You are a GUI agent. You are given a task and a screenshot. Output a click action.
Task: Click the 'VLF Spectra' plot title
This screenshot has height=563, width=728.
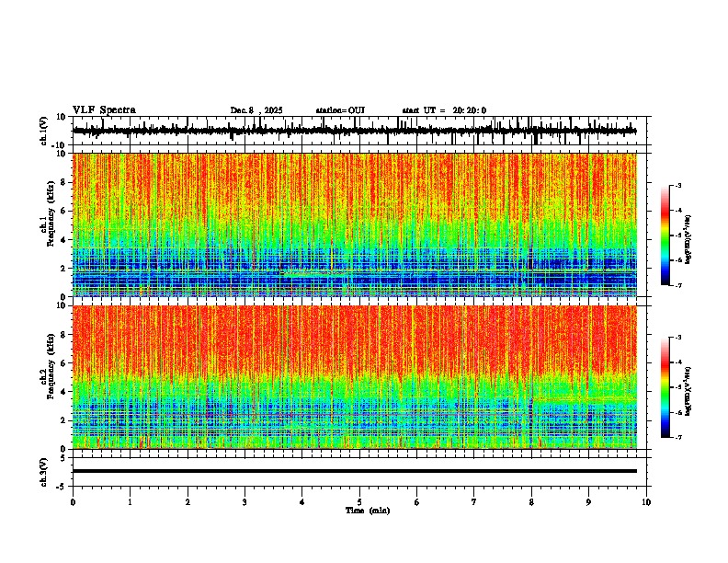(x=104, y=110)
